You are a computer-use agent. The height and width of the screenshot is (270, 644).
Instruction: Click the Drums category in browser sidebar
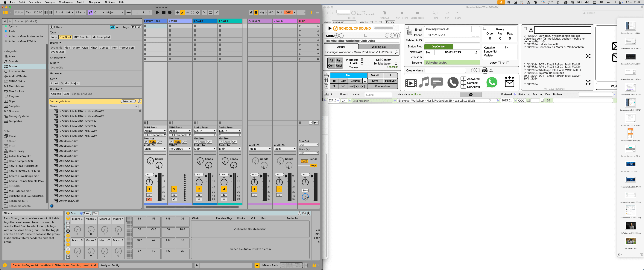[x=13, y=66]
